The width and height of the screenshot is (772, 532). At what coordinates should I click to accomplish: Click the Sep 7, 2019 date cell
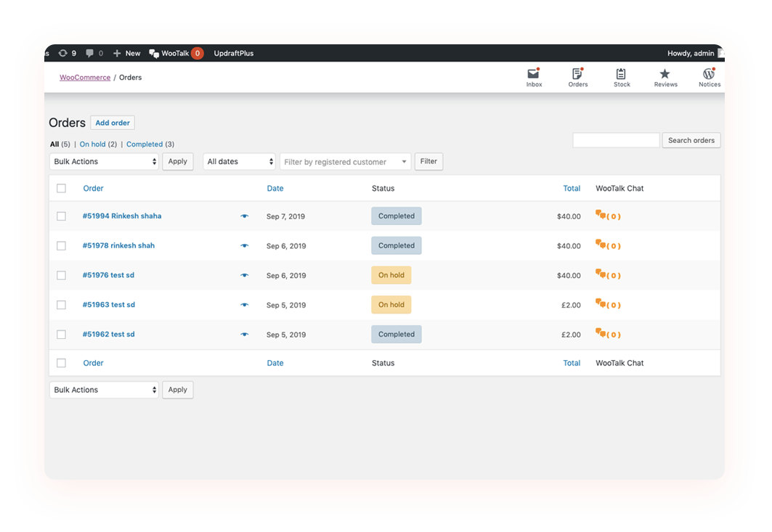pos(285,216)
